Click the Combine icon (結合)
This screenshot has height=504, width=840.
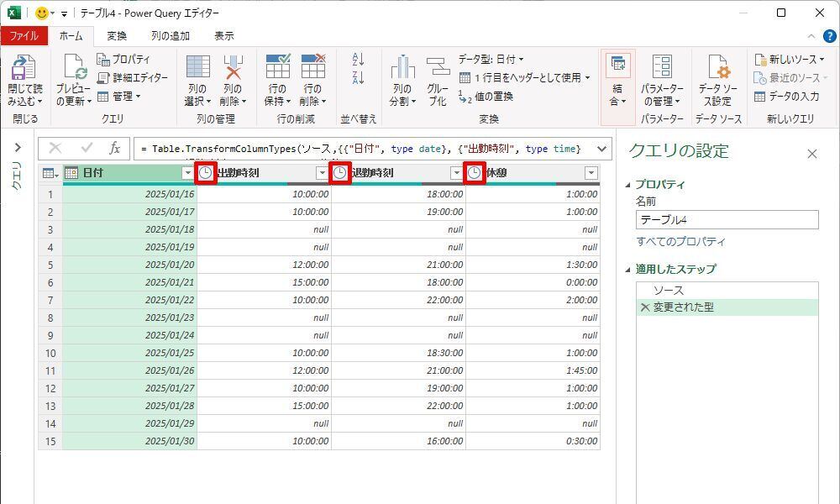point(617,66)
